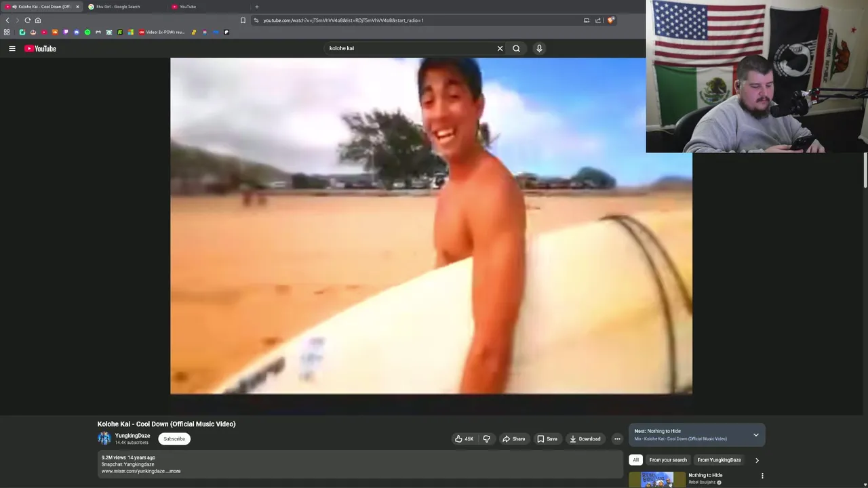
Task: Like the video with thumbs up
Action: point(464,439)
